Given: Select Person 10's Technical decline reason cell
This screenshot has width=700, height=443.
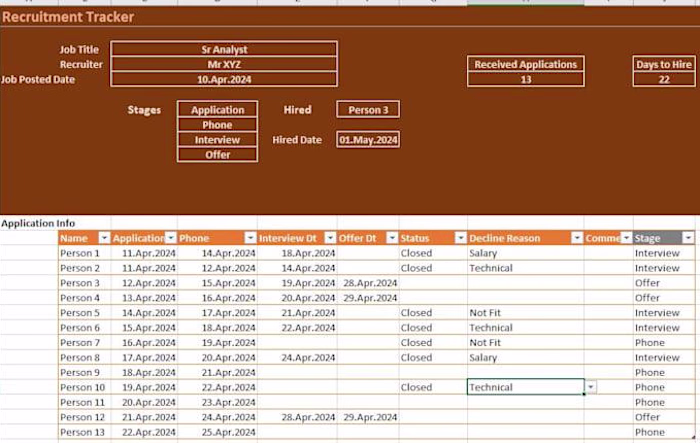Looking at the screenshot, I should pos(525,387).
